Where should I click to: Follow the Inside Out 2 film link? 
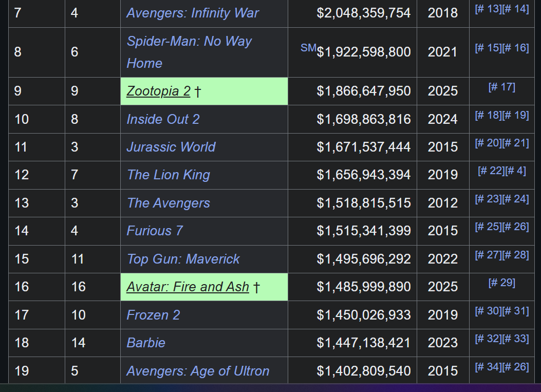coord(163,119)
